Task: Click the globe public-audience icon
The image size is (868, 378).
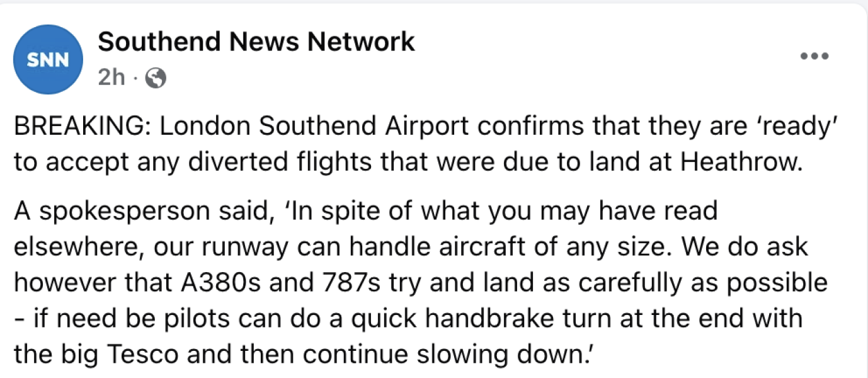Action: pos(156,78)
